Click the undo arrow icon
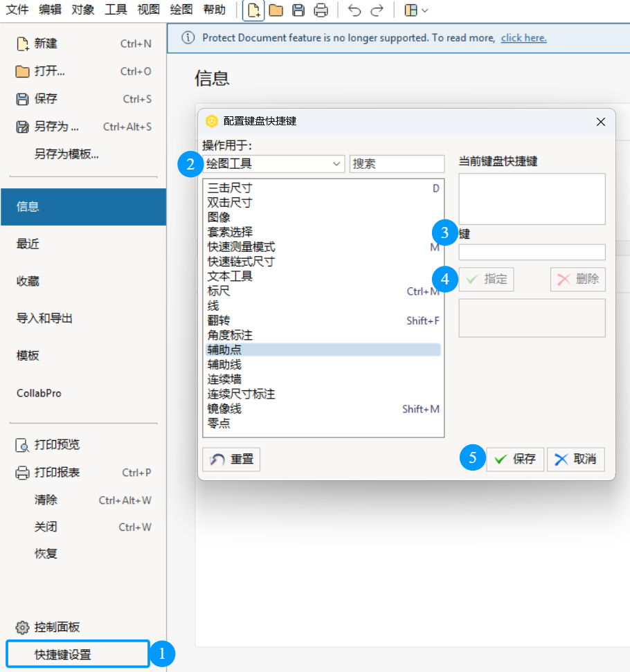This screenshot has width=630, height=672. coord(354,10)
